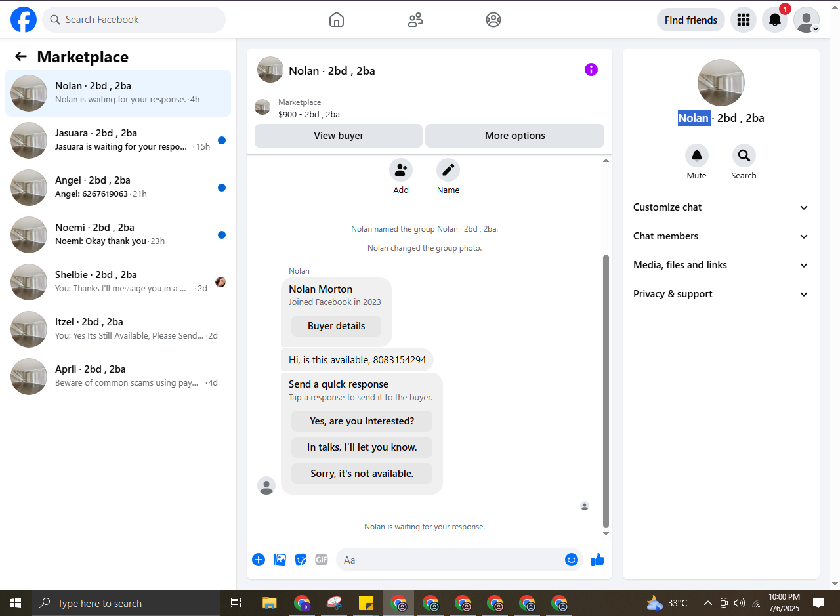
Task: Click the purple conversation information icon
Action: [x=591, y=70]
